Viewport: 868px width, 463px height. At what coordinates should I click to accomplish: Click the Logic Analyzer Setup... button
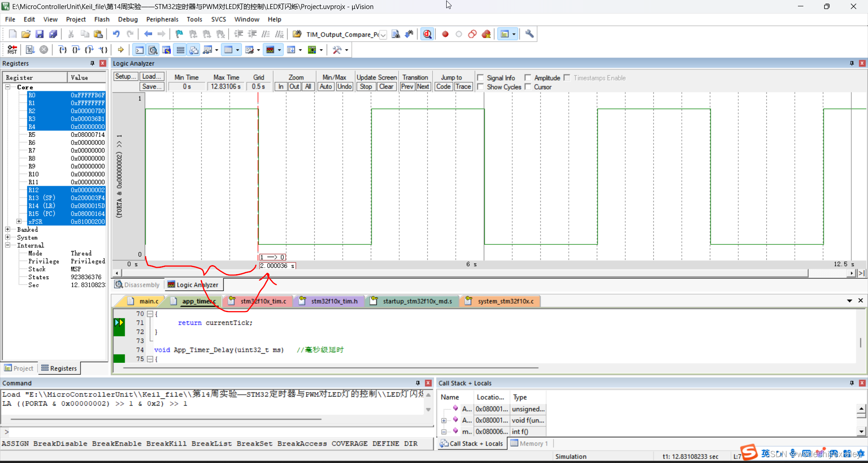(x=125, y=77)
